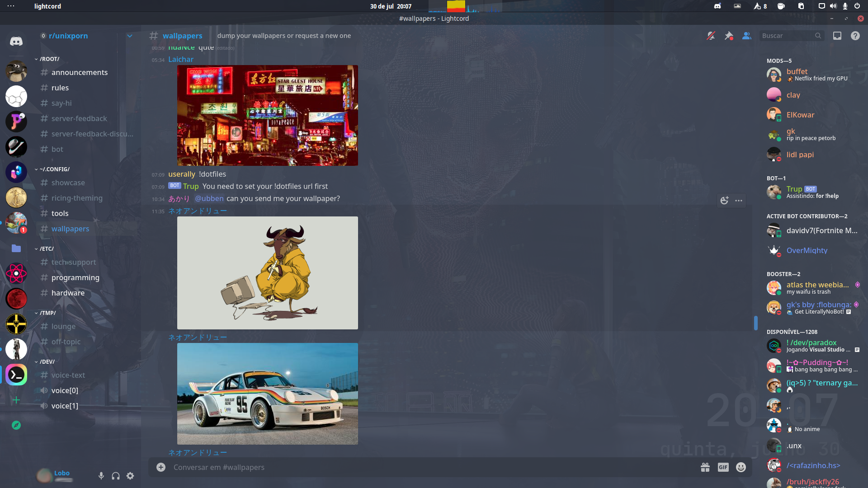The width and height of the screenshot is (868, 488).
Task: Click the help question mark icon
Action: (855, 36)
